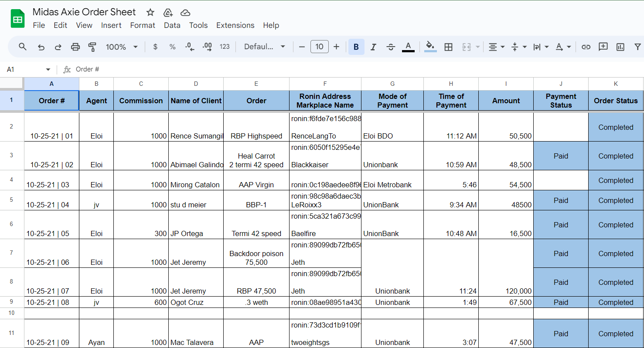Apply strikethrough formatting
The width and height of the screenshot is (644, 348).
coord(391,47)
